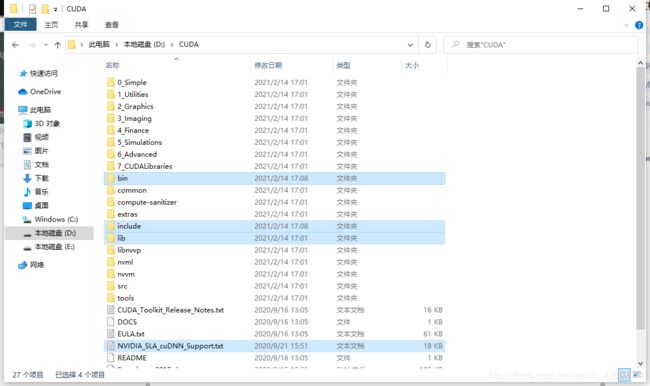Select NVIDIA_SLA_cuDNN_Support.txt file
The image size is (650, 386).
coord(274,346)
